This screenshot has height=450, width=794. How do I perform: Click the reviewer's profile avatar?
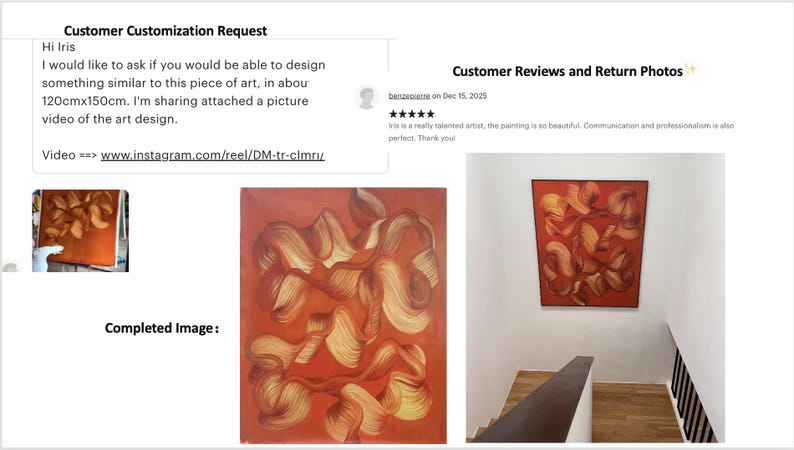click(367, 98)
